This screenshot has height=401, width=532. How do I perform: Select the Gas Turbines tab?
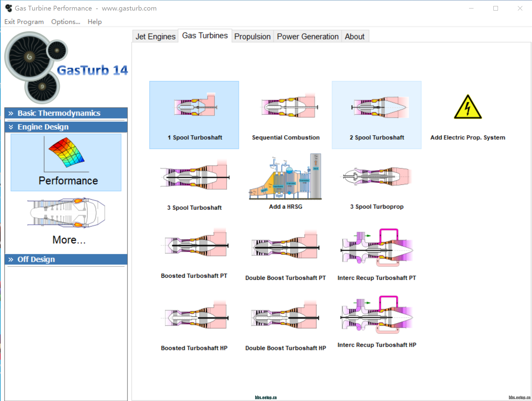205,36
